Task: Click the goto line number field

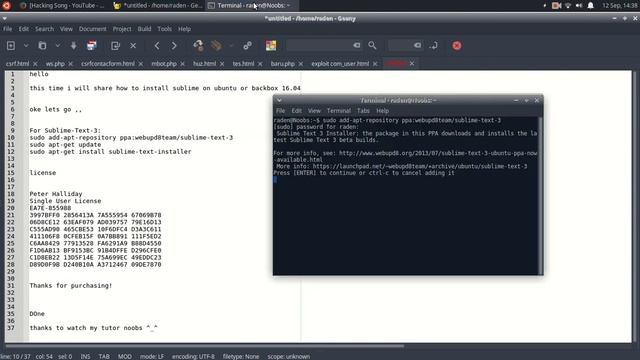Action: click(401, 46)
